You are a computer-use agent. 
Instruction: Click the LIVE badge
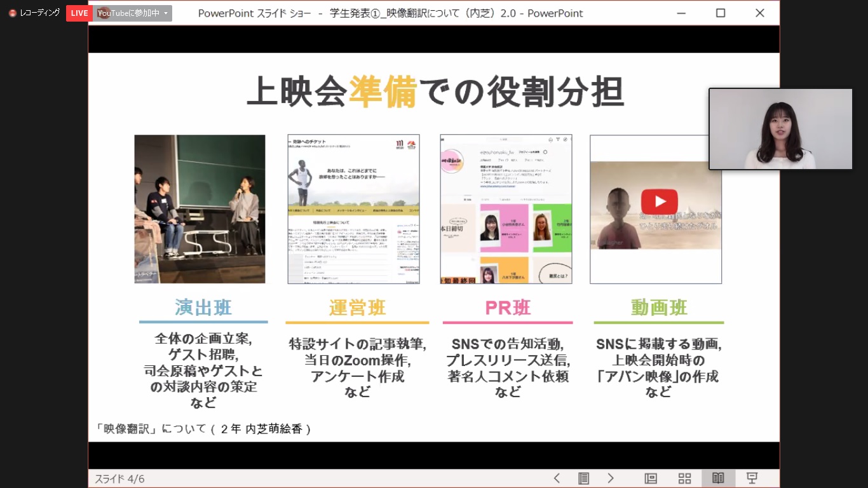(x=79, y=13)
